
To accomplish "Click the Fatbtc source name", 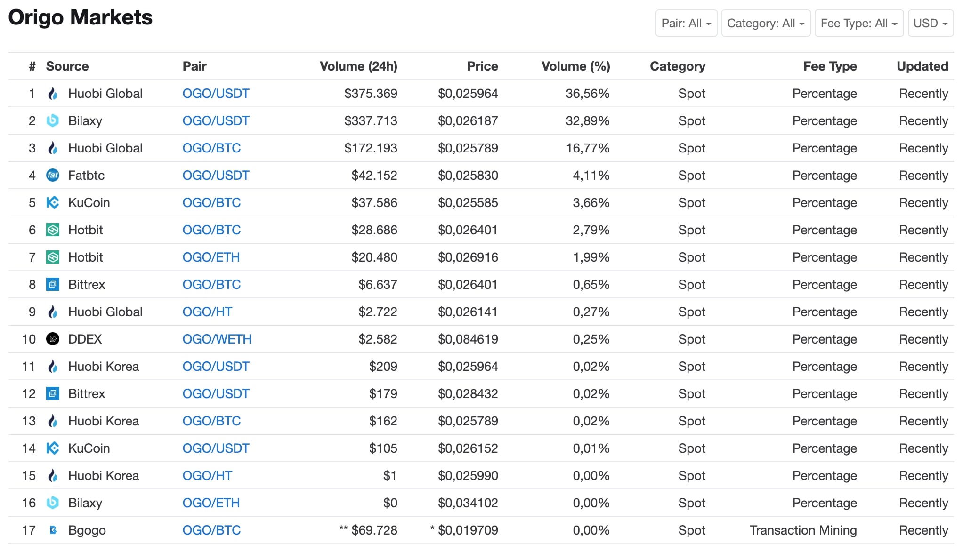I will 86,176.
